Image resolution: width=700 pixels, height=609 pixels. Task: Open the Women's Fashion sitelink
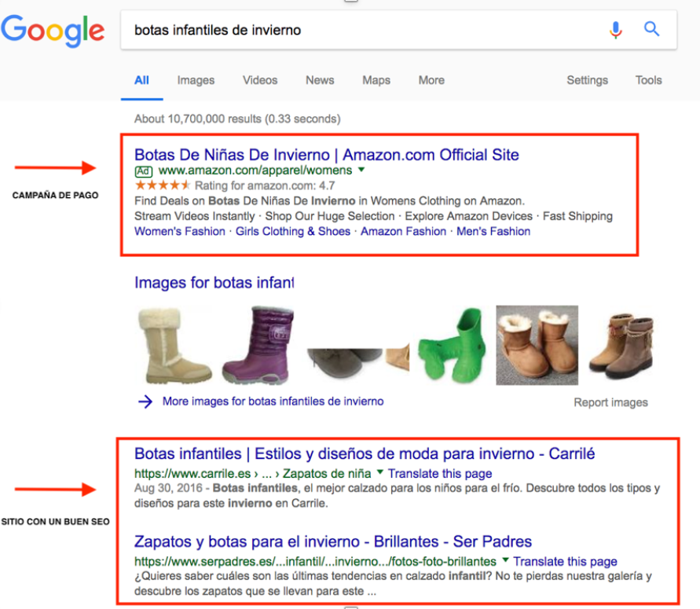coord(180,231)
